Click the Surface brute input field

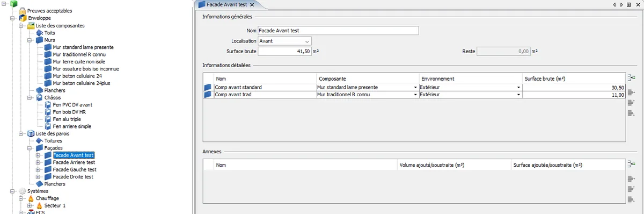click(284, 52)
